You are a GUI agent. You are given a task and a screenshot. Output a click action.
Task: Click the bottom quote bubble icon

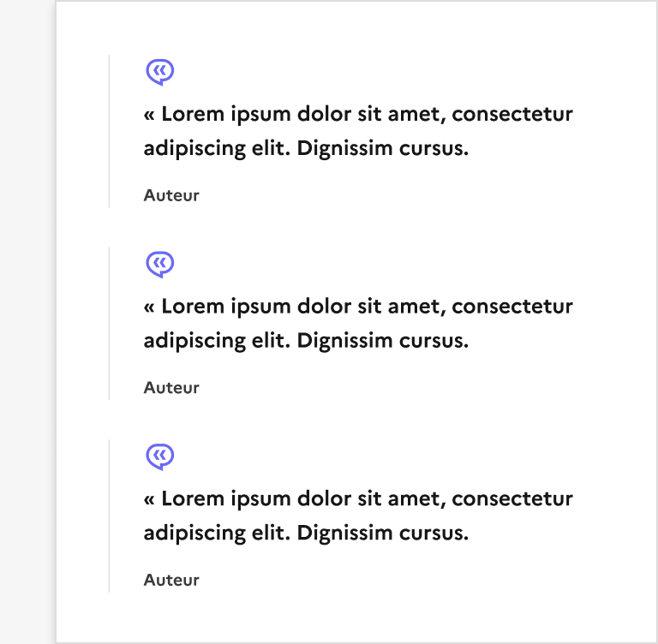pyautogui.click(x=160, y=457)
